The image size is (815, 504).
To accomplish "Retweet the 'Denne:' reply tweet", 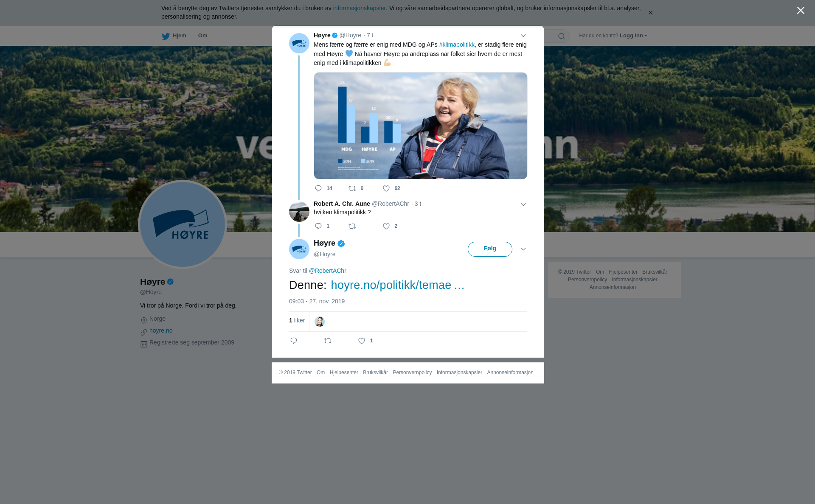I will pos(328,341).
